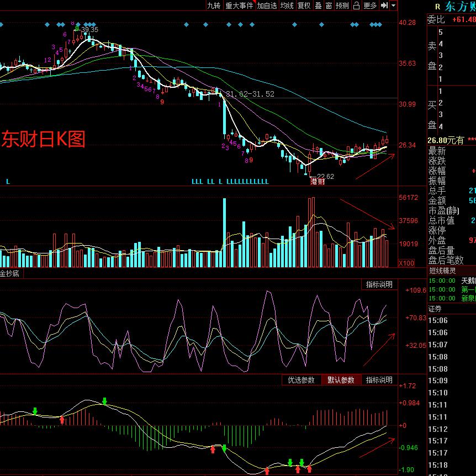
Task: Click the 港财 marker under the price low
Action: pyautogui.click(x=317, y=182)
